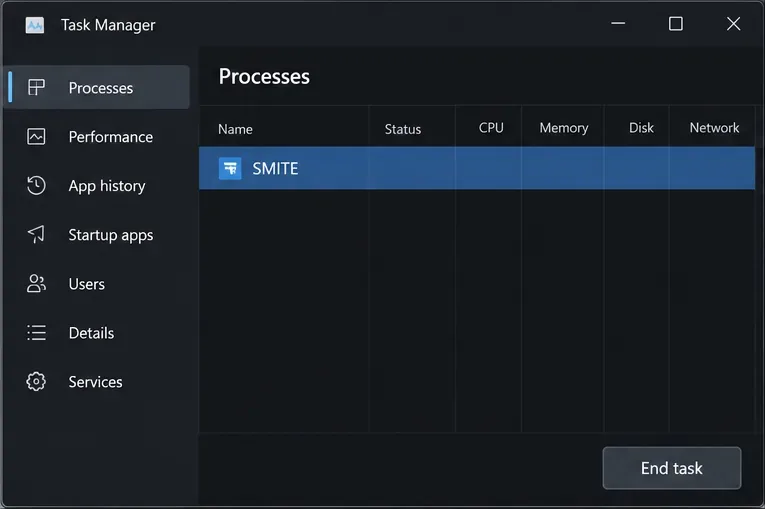Switch to the Performance tab
This screenshot has width=765, height=509.
[97, 137]
